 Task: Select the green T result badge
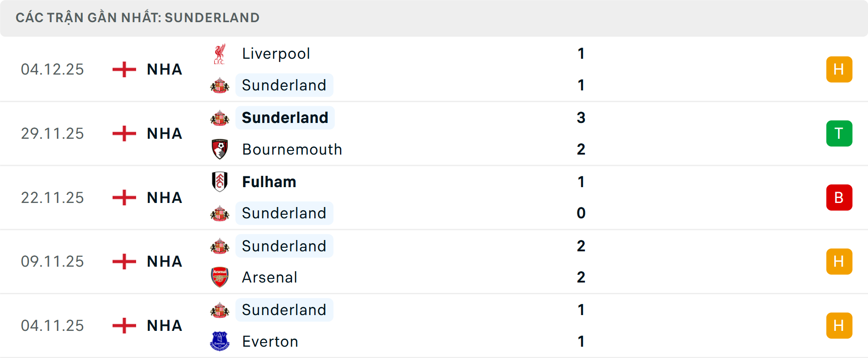(839, 133)
